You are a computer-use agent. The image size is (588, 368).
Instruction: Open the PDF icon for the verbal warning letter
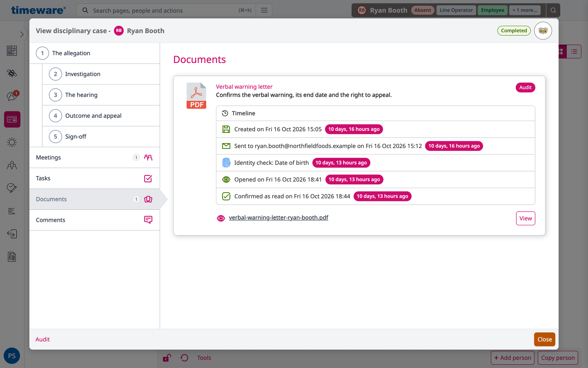click(x=196, y=96)
